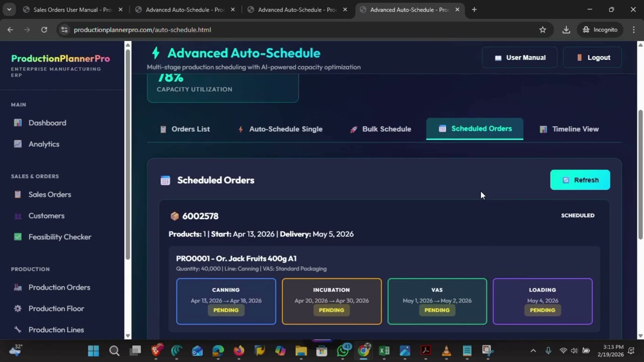The height and width of the screenshot is (362, 644).
Task: Open VLC media player from taskbar
Action: tap(446, 350)
